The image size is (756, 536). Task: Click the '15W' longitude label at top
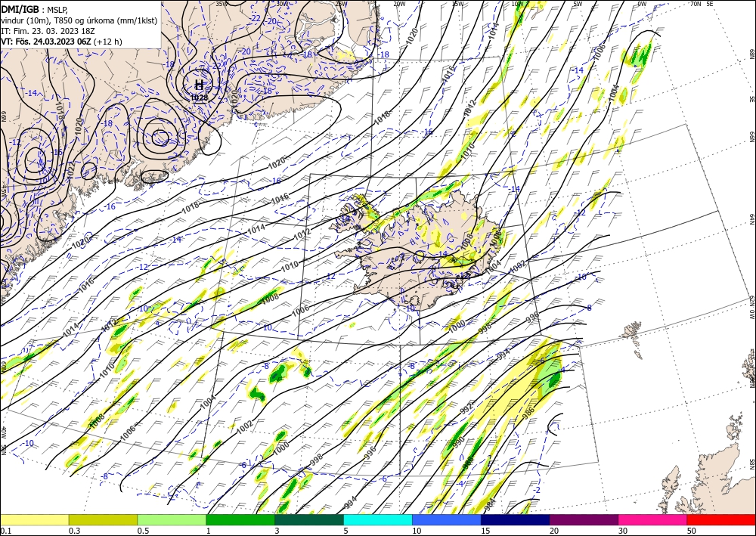pos(457,4)
